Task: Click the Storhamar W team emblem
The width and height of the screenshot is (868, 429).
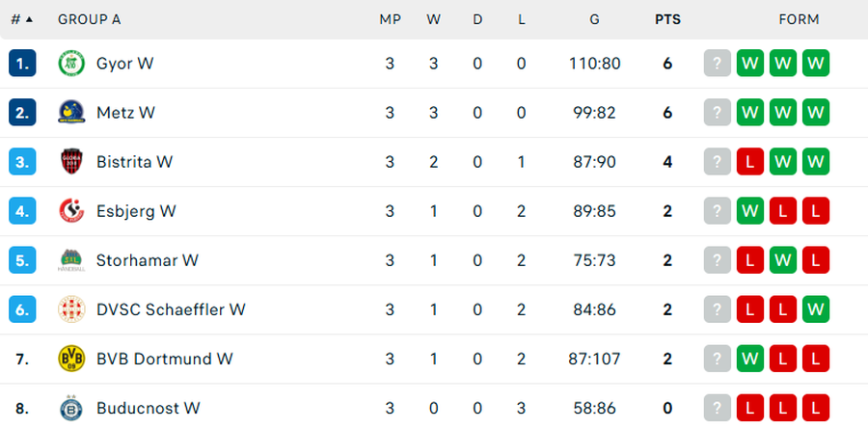Action: pos(71,260)
